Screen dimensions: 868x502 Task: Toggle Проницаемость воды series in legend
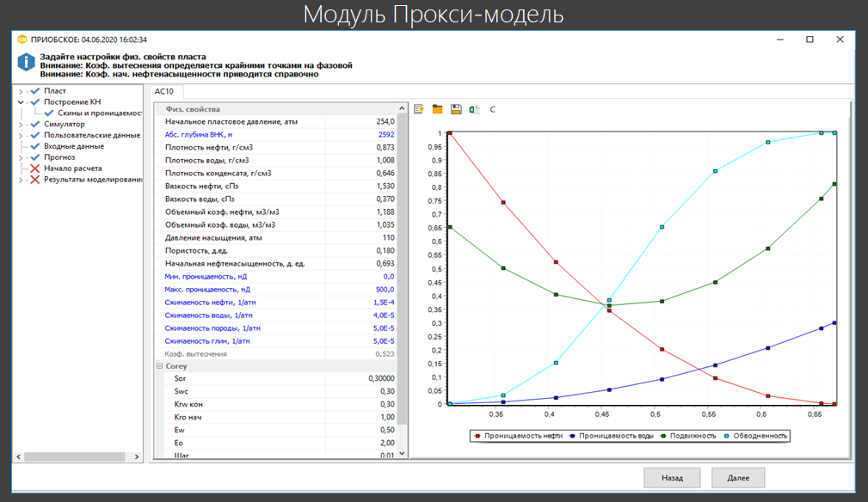click(611, 436)
